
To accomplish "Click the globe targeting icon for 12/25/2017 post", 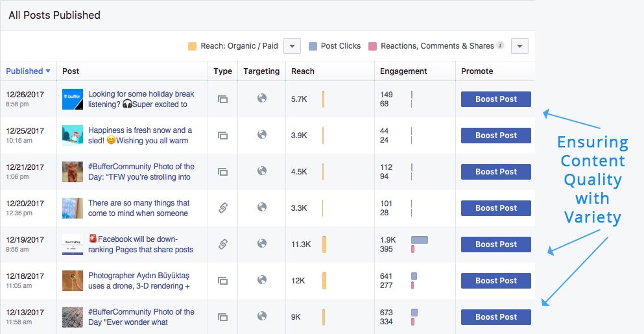I will [x=262, y=135].
